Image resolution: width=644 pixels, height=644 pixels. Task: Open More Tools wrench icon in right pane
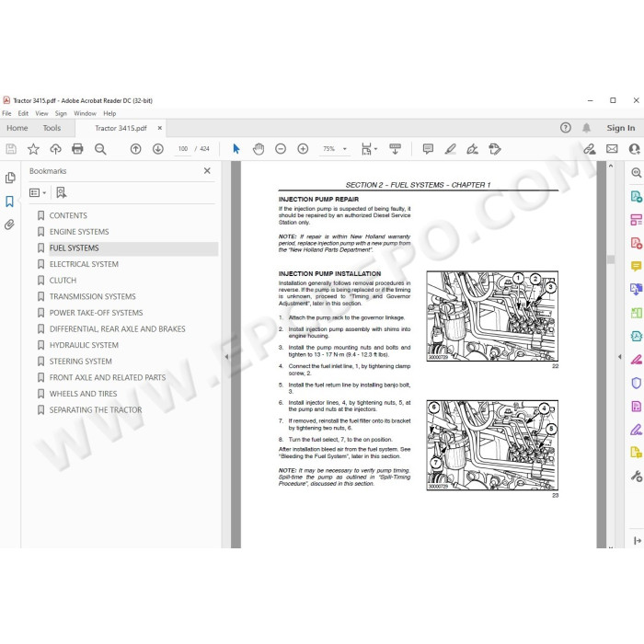637,476
